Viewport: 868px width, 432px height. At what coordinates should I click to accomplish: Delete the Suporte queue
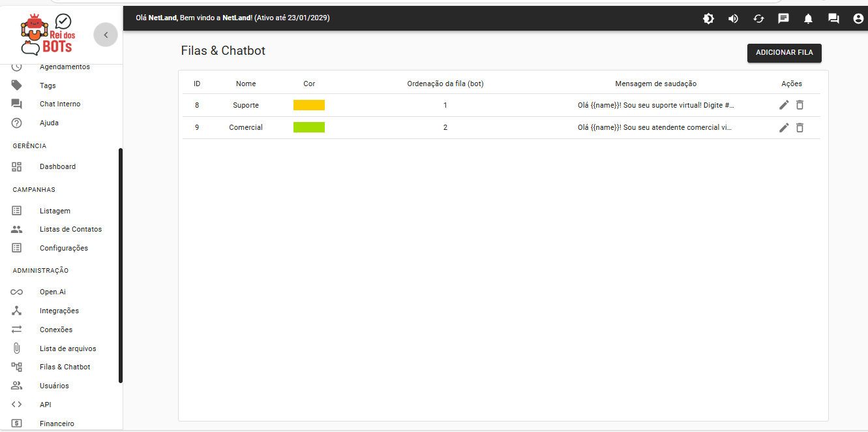pos(800,105)
